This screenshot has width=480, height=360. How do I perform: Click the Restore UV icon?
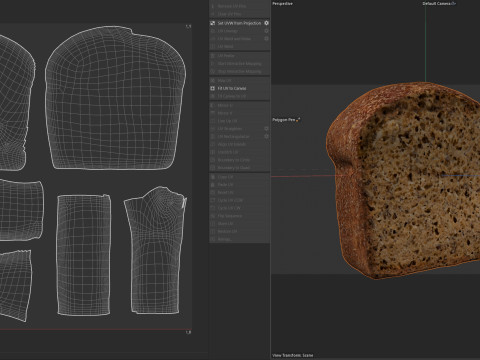coord(213,231)
